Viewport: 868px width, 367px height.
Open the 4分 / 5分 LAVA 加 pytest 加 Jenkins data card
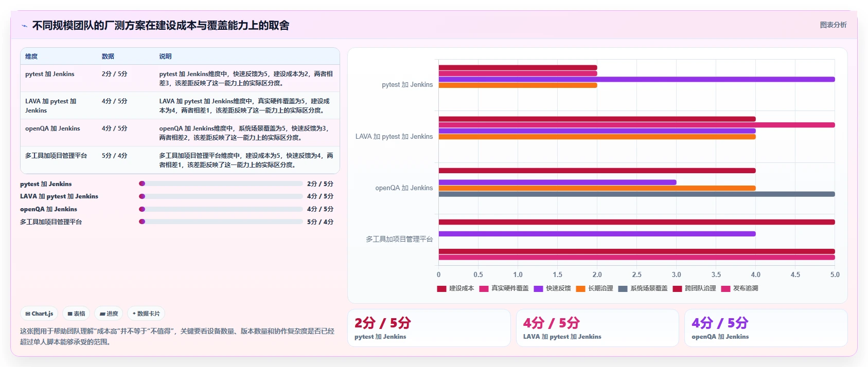pos(597,328)
